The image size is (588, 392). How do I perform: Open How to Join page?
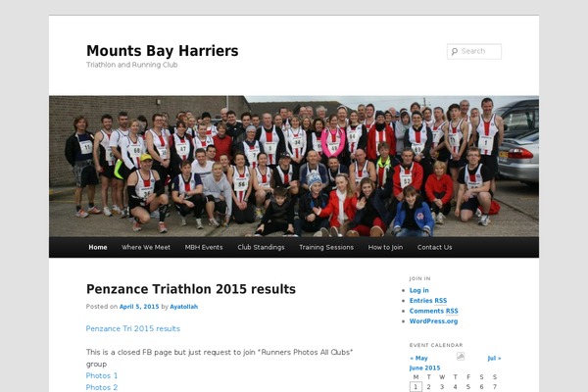(x=385, y=247)
